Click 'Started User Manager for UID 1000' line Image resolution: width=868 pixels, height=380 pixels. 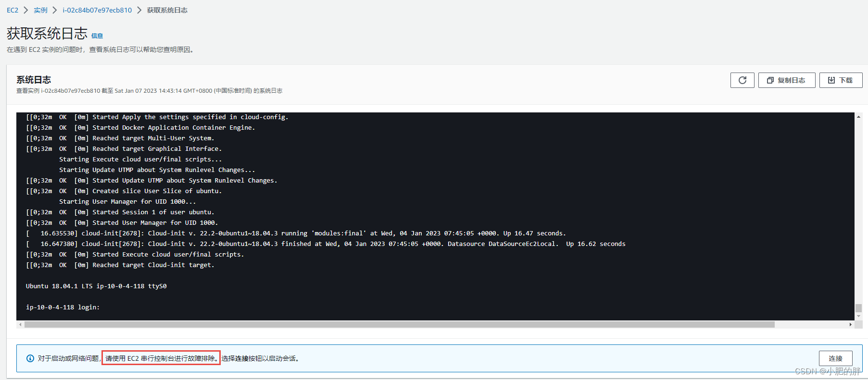[122, 223]
